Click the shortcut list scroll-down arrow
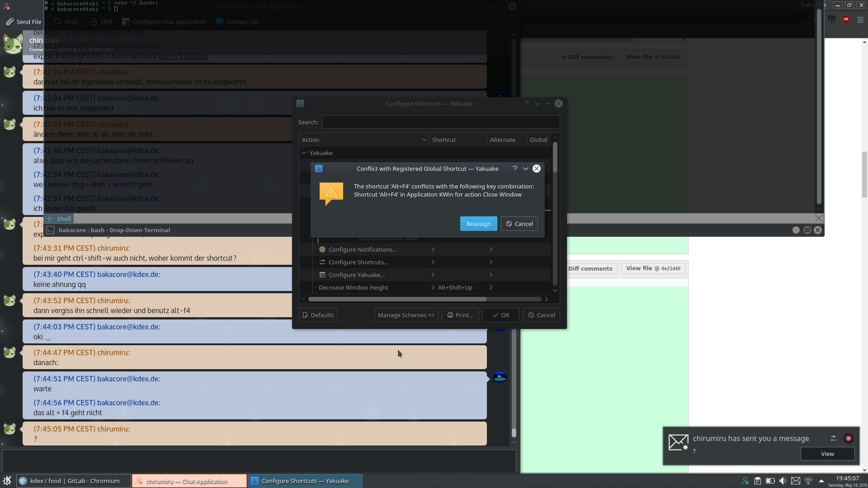The image size is (868, 488). coord(555,290)
